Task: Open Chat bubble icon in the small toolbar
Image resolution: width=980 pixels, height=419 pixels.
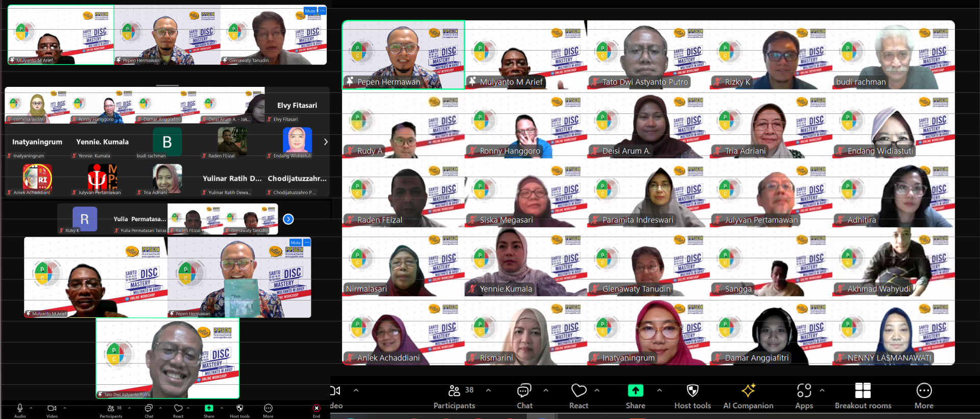Action: coord(149,408)
